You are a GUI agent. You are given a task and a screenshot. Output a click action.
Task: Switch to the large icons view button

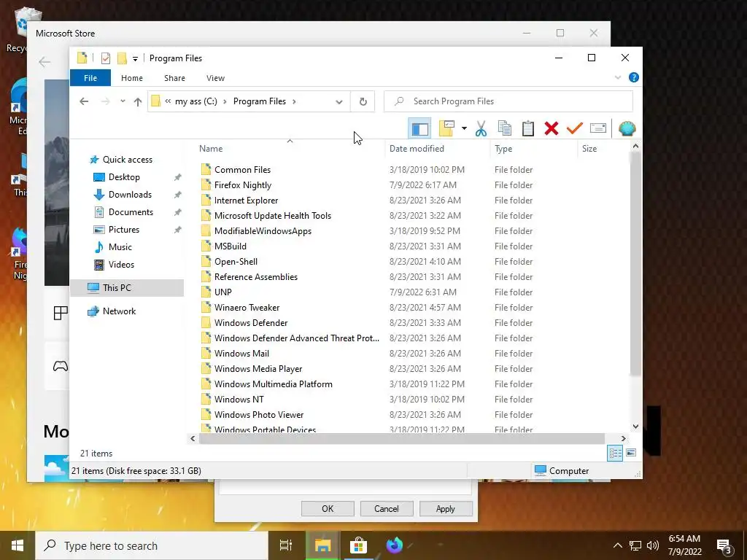click(631, 453)
